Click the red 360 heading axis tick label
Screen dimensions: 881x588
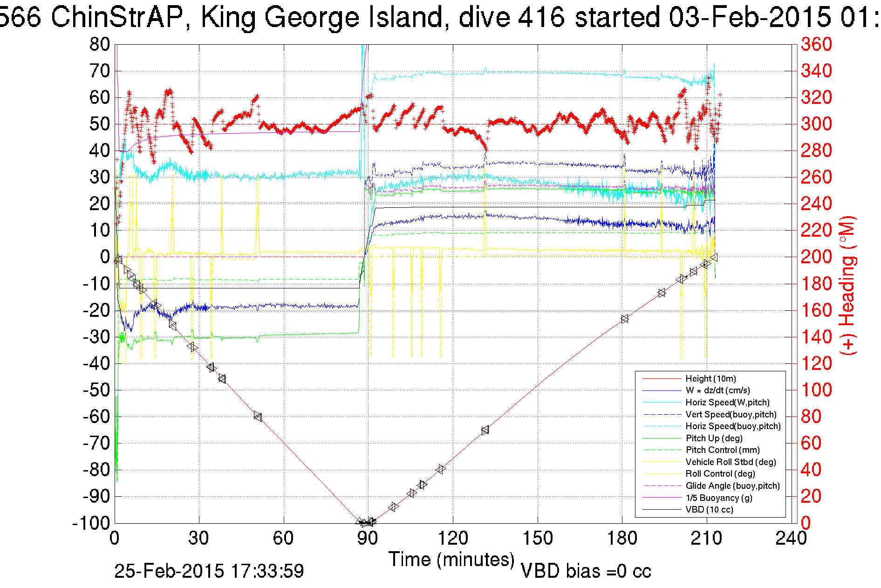pos(816,45)
